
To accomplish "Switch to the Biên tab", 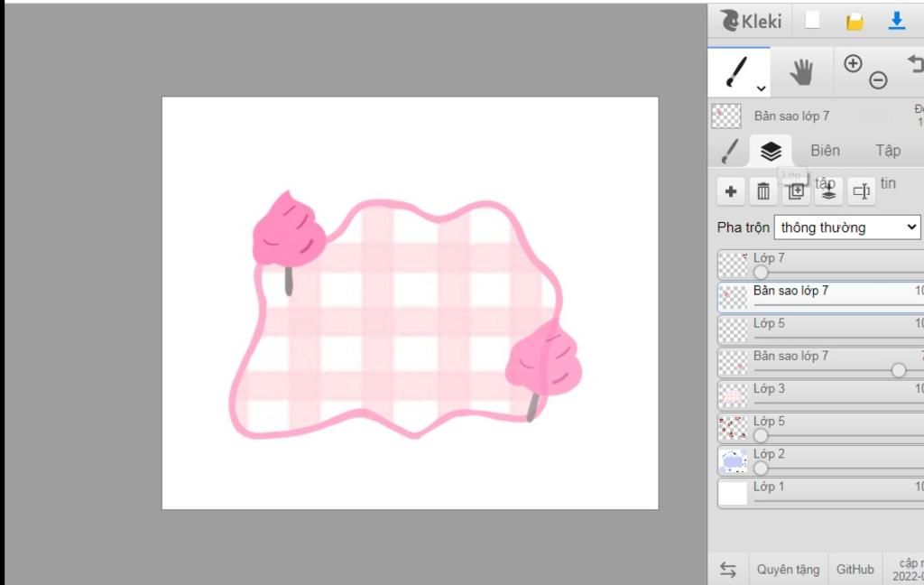I will pos(824,151).
